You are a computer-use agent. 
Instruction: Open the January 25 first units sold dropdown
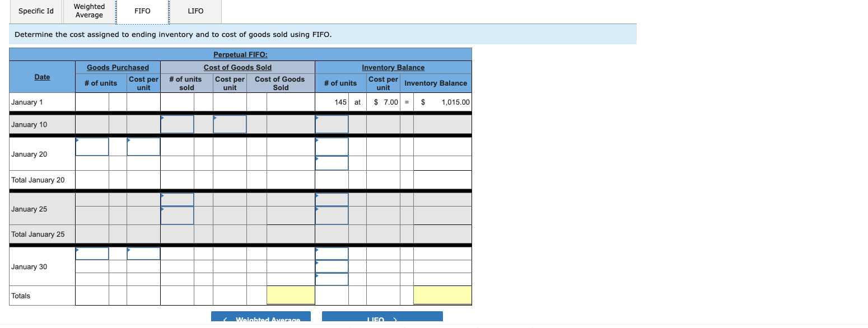(x=177, y=198)
